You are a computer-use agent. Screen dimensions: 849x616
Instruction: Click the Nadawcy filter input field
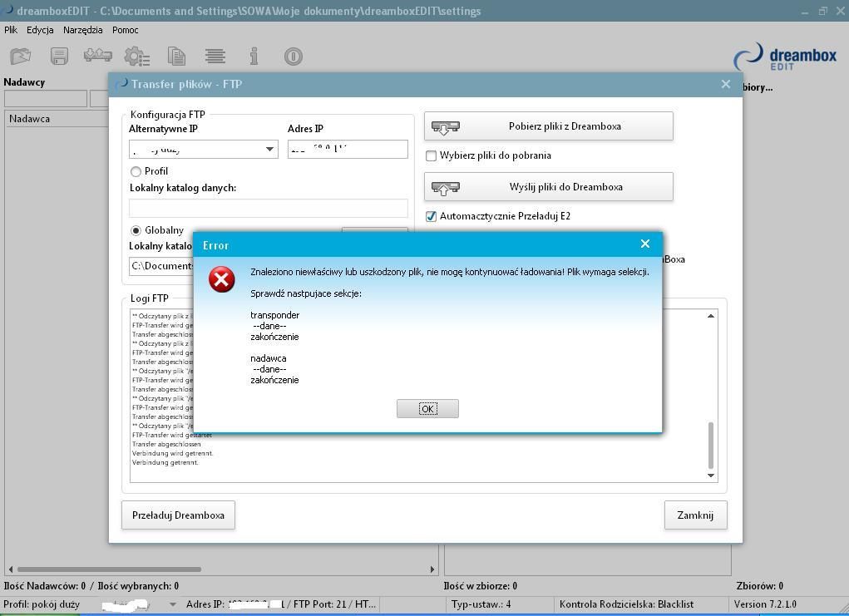tap(46, 99)
